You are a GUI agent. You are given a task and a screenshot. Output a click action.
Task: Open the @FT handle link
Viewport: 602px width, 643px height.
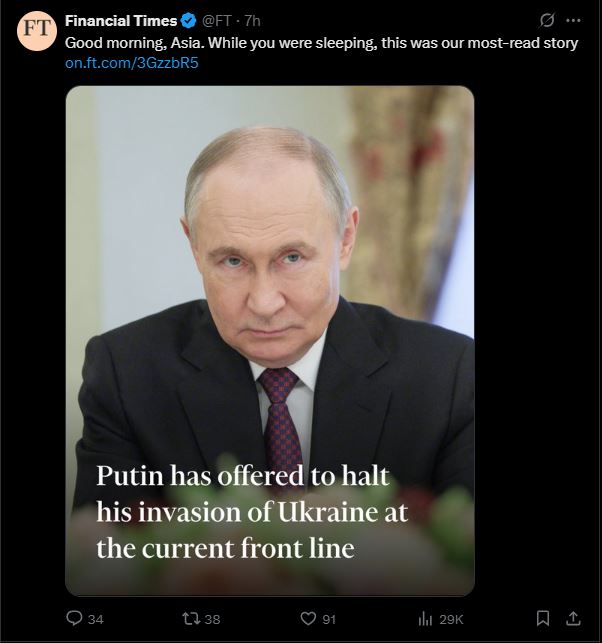tap(217, 21)
